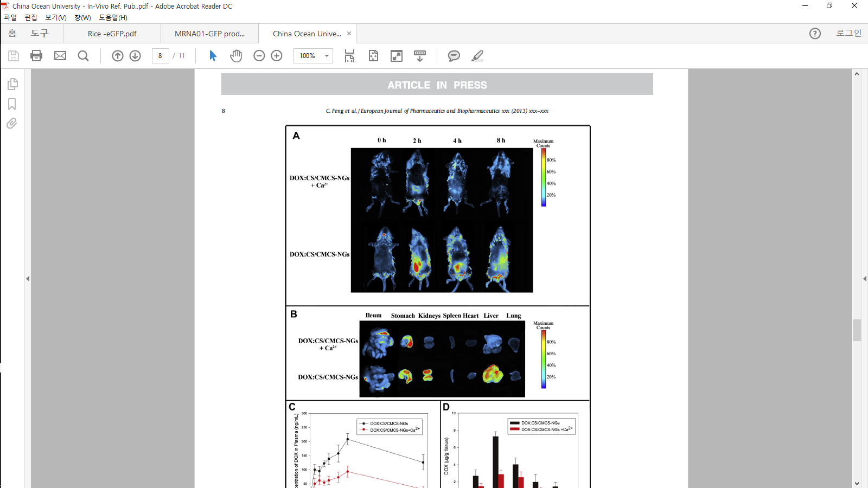
Task: Switch to MRNA01-GFP prod... tab
Action: [x=210, y=34]
